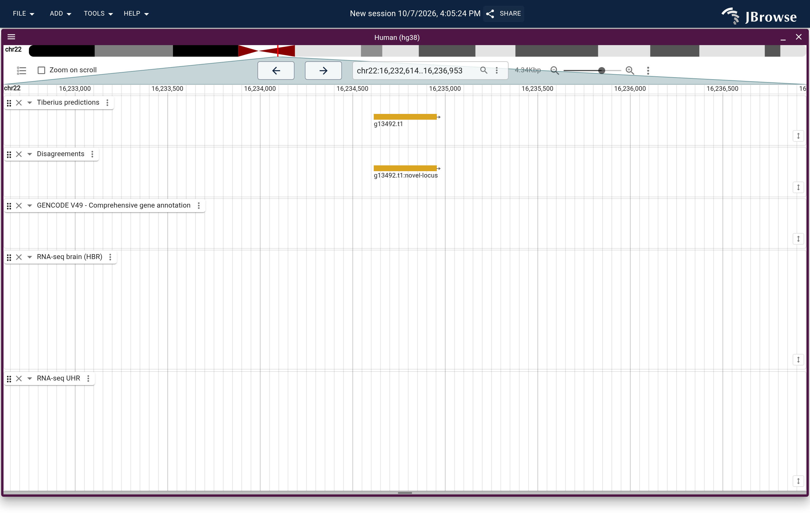Close the Tiberius predictions track
Image resolution: width=810 pixels, height=532 pixels.
(19, 103)
